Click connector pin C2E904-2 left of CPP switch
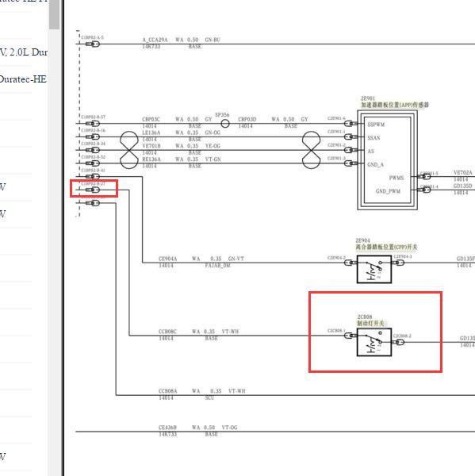Image resolution: width=475 pixels, height=476 pixels. coord(351,263)
